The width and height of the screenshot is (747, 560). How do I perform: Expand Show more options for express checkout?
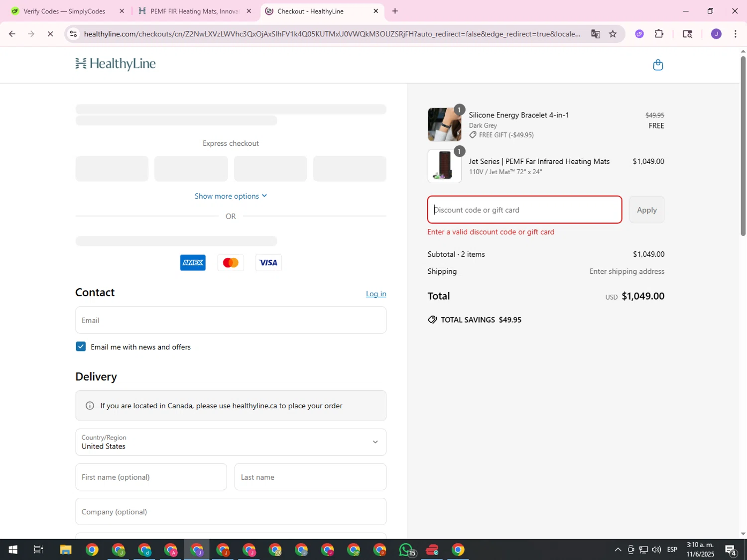pyautogui.click(x=231, y=196)
